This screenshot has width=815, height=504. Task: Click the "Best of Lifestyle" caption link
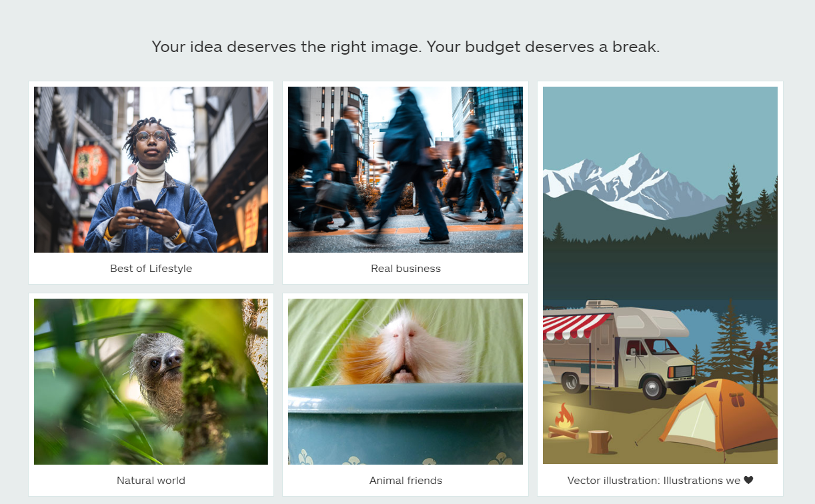point(151,269)
